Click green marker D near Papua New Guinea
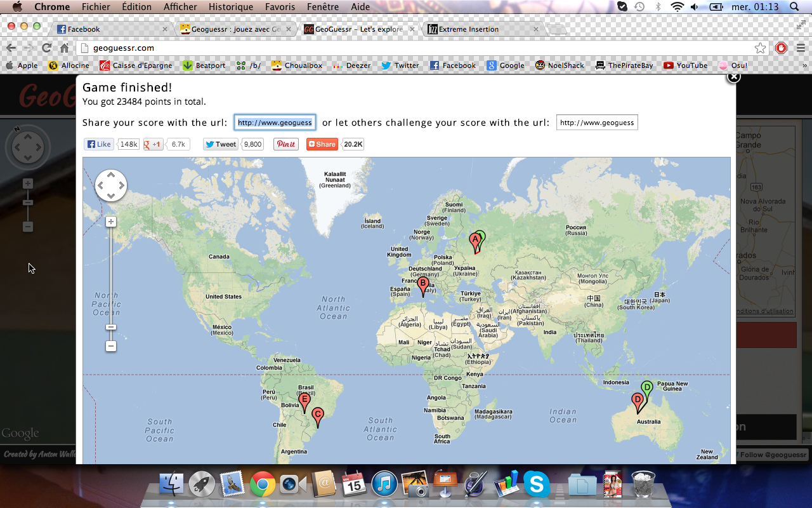This screenshot has width=812, height=508. [x=647, y=387]
